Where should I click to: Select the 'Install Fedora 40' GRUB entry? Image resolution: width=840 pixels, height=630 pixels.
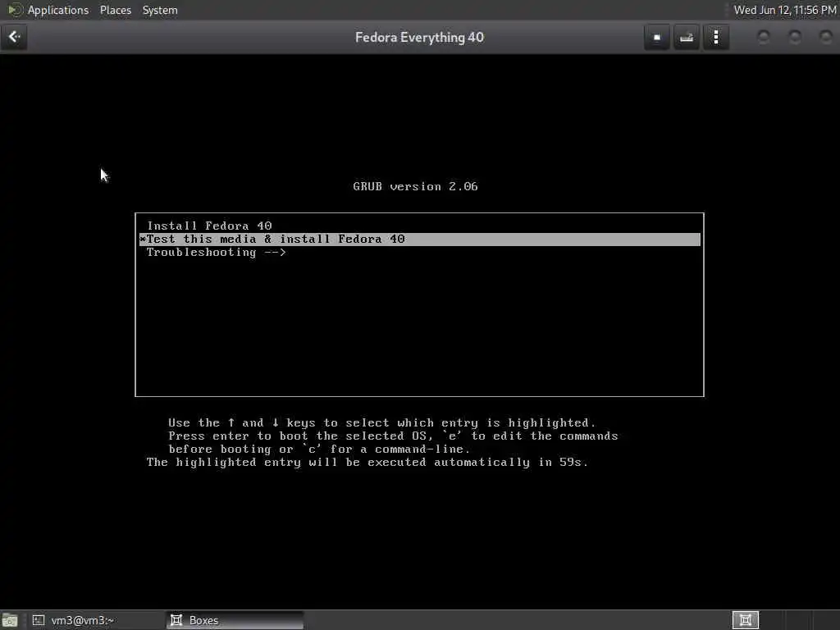click(419, 226)
